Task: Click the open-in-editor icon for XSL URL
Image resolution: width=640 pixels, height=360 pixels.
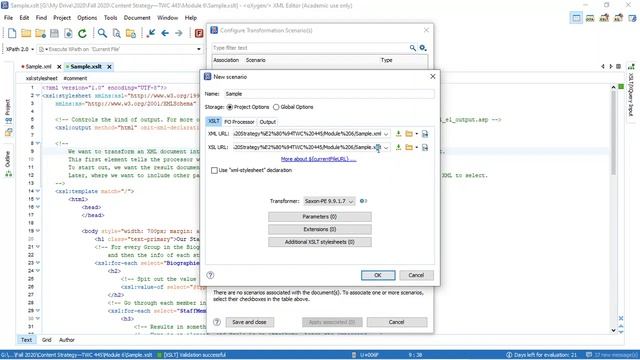Action: click(425, 147)
